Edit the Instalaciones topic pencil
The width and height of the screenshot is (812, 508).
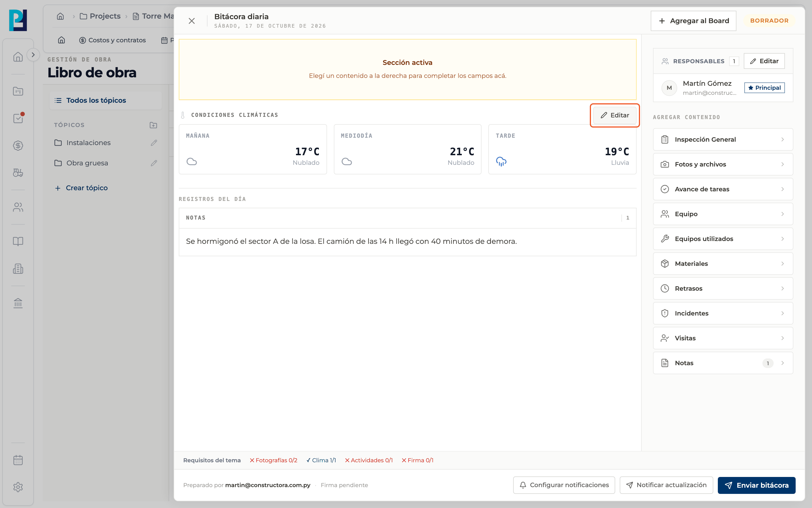click(x=154, y=143)
